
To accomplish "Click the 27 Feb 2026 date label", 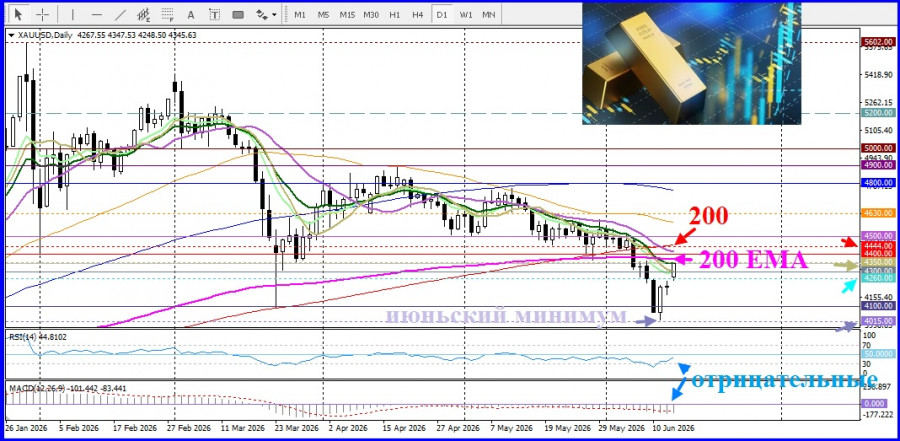I will coord(189,429).
